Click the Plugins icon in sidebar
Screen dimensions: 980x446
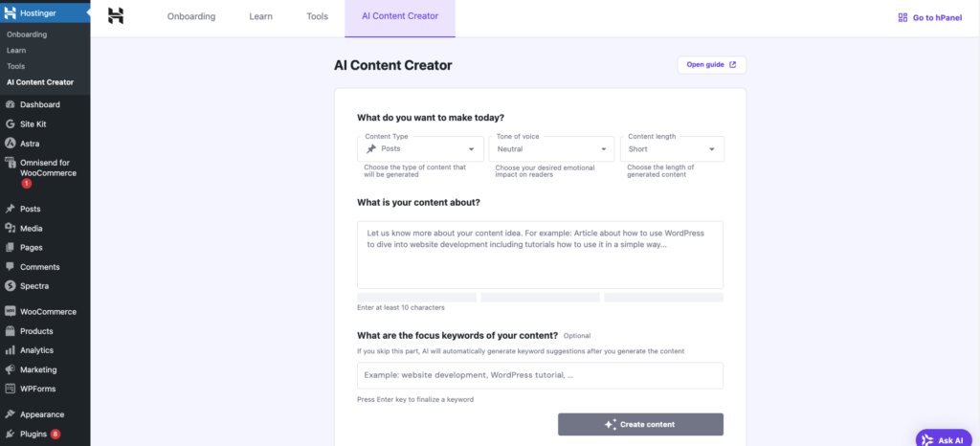(x=10, y=435)
